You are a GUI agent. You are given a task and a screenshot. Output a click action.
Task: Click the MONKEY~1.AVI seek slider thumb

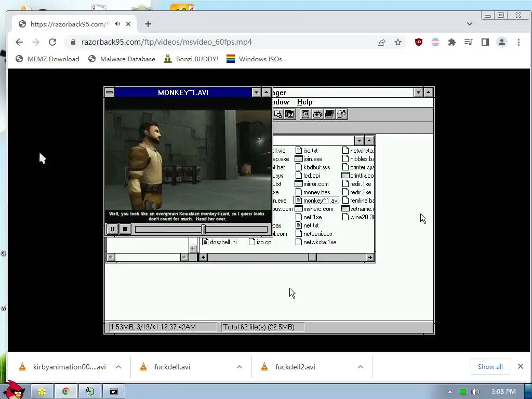[x=203, y=229]
